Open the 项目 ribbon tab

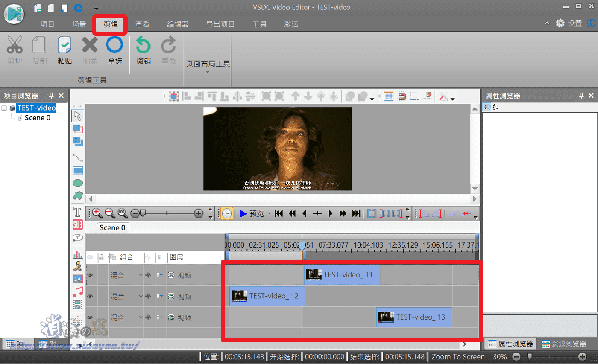tap(47, 24)
